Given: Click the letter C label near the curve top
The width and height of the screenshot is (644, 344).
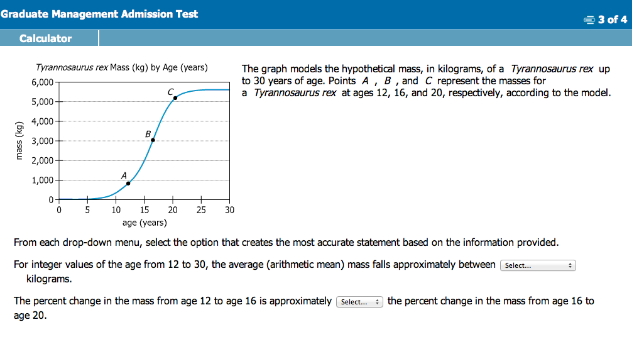Looking at the screenshot, I should pyautogui.click(x=170, y=92).
